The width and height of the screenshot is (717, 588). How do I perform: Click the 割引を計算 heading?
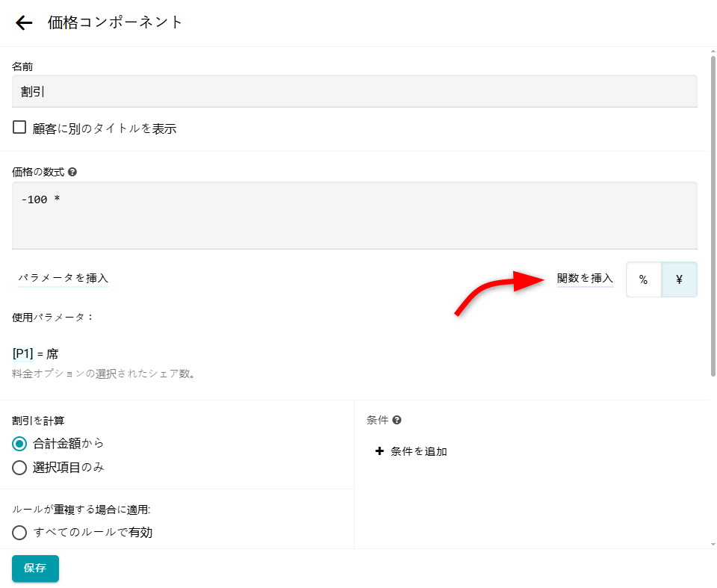38,421
